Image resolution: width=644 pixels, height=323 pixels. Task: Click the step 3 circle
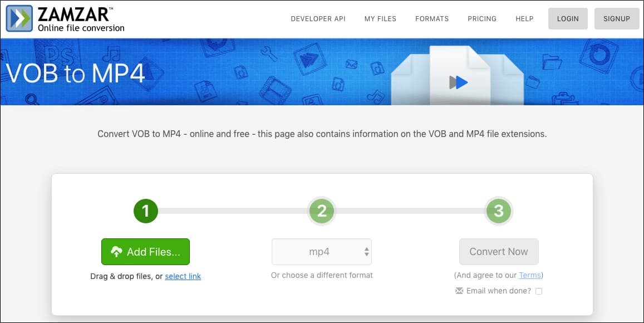pyautogui.click(x=499, y=211)
